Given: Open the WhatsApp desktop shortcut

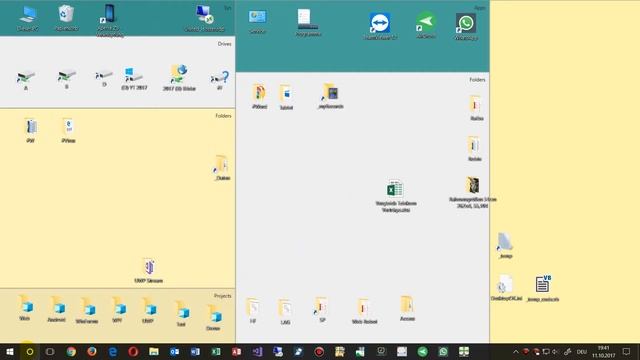Looking at the screenshot, I should [466, 26].
